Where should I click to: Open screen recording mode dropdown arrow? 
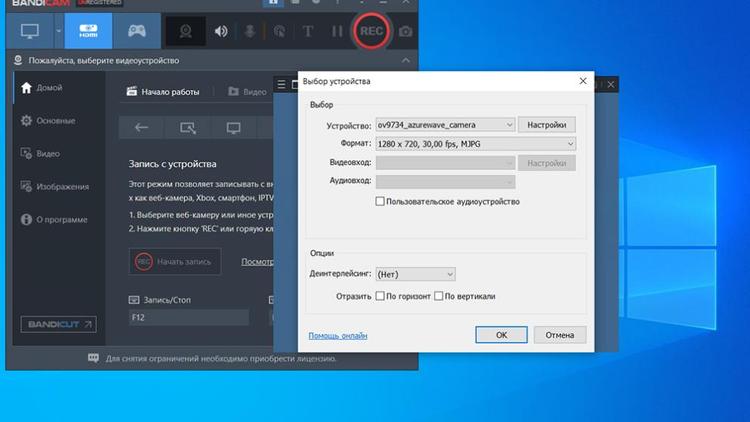point(58,31)
